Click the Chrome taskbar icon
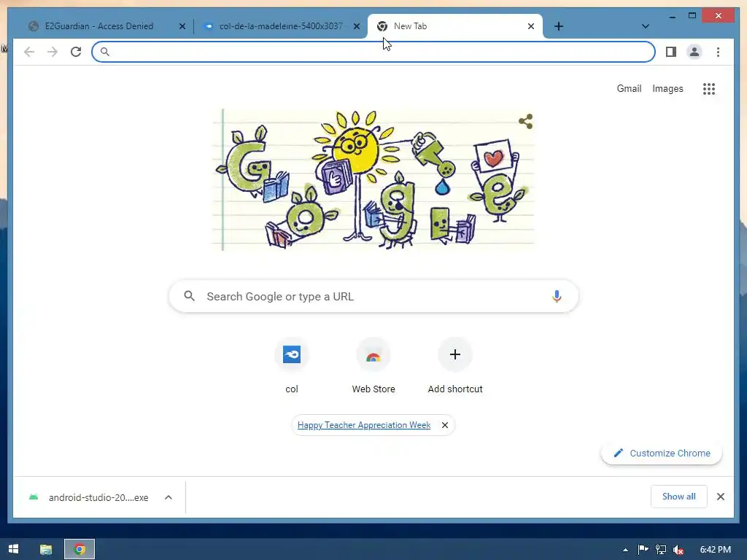 80,550
